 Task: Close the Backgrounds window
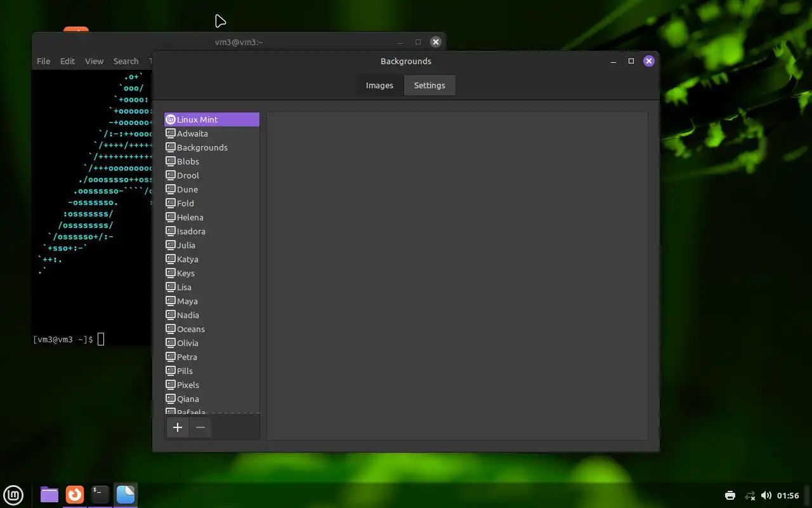(x=648, y=61)
